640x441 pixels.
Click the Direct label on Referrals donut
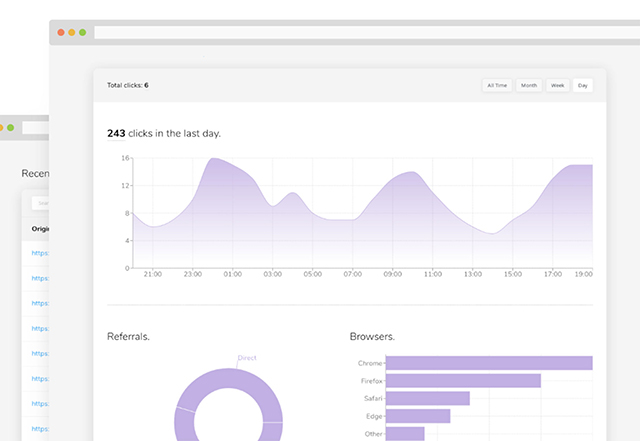[x=247, y=357]
